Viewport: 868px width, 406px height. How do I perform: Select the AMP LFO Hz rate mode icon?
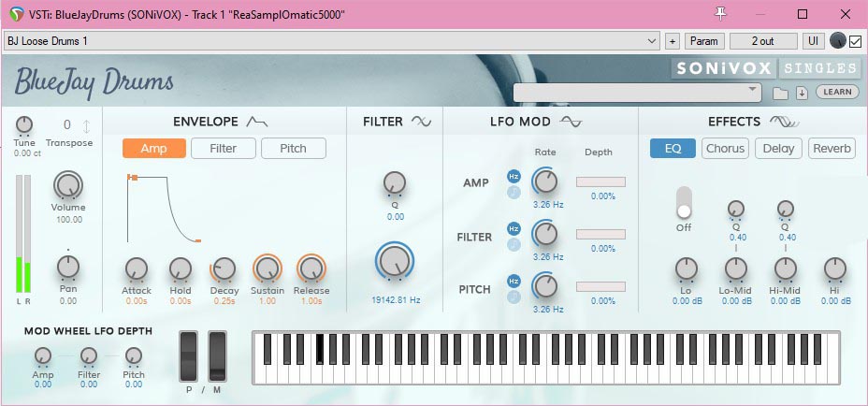tap(514, 176)
